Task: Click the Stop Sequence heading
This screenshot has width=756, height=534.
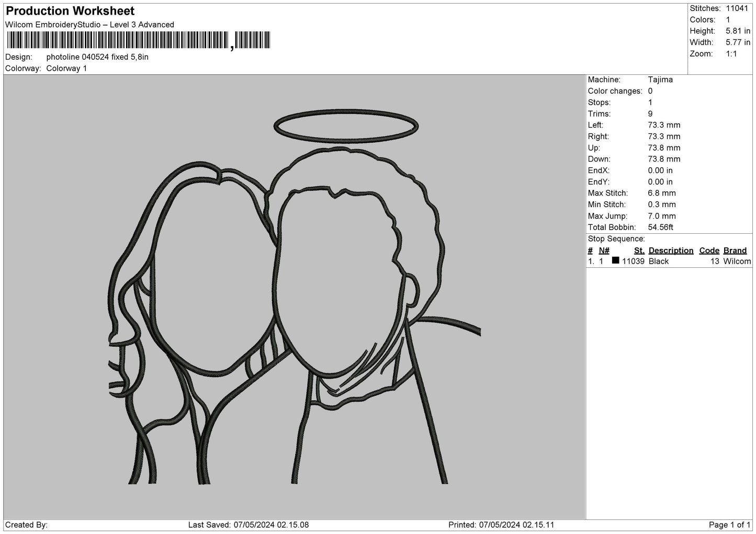Action: click(x=616, y=239)
